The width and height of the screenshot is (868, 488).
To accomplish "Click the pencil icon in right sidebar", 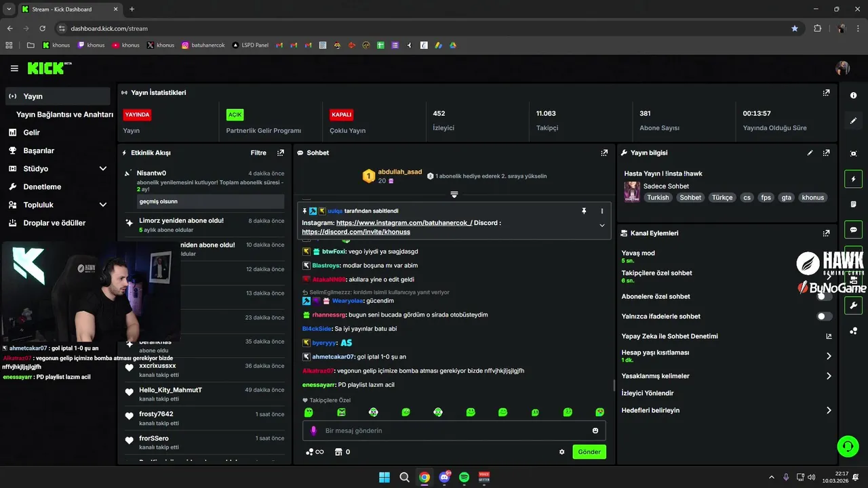I will coord(854,121).
